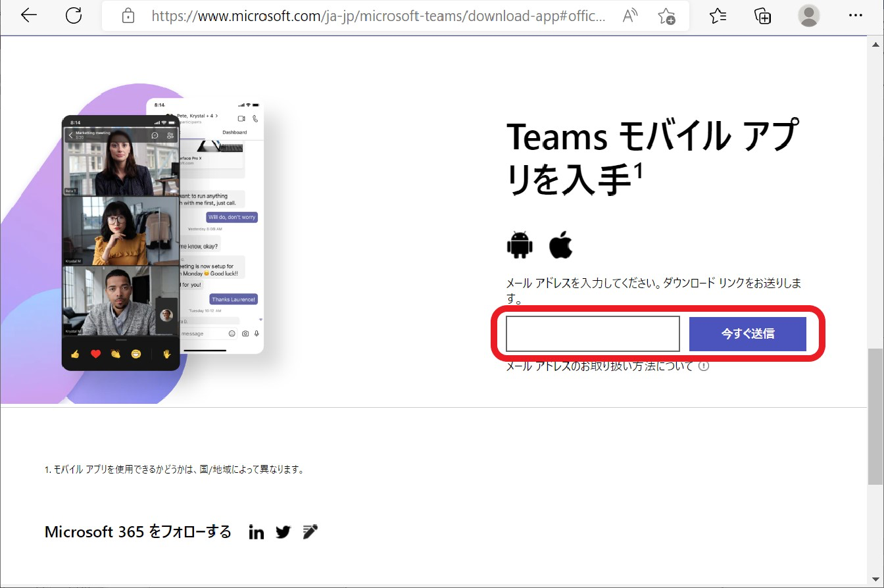Click the email handling info icon
884x588 pixels.
pyautogui.click(x=704, y=366)
